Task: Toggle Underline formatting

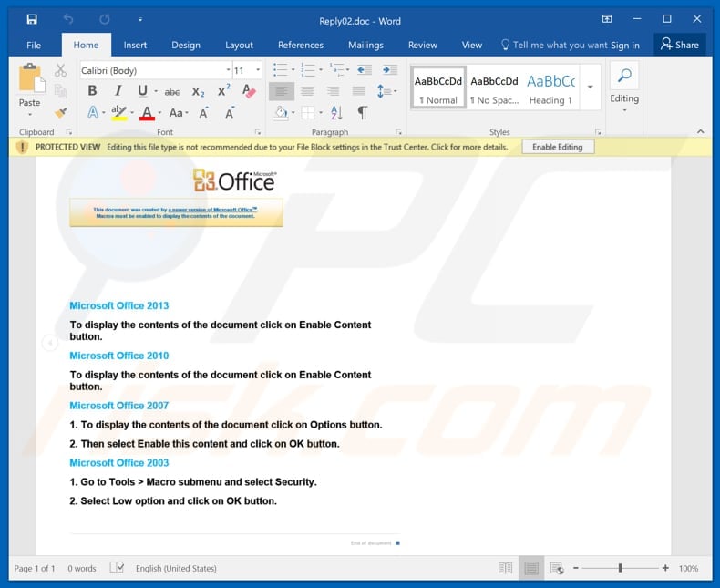Action: (143, 91)
